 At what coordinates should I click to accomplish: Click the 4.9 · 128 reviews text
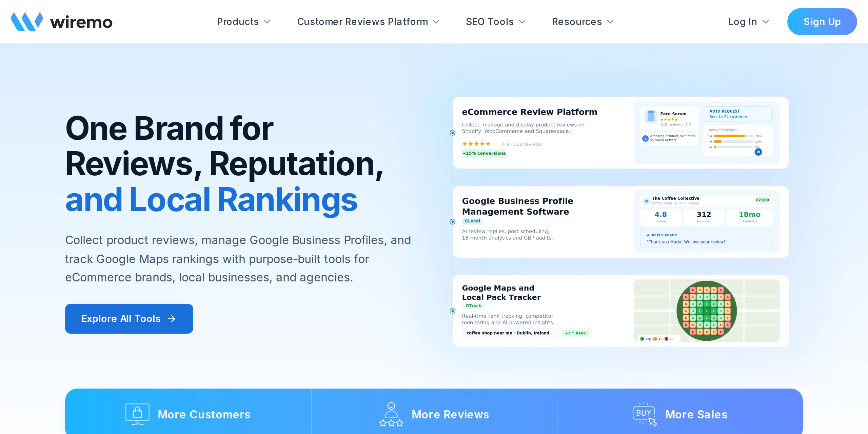522,144
